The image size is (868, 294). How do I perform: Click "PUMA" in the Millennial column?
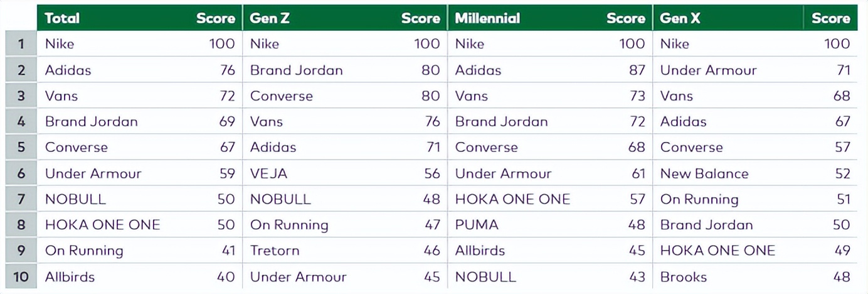pyautogui.click(x=477, y=225)
